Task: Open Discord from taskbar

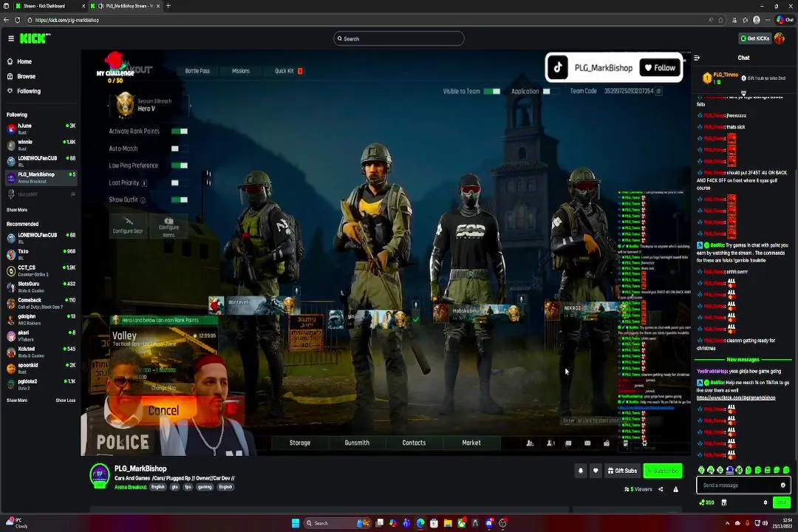Action: 489,523
